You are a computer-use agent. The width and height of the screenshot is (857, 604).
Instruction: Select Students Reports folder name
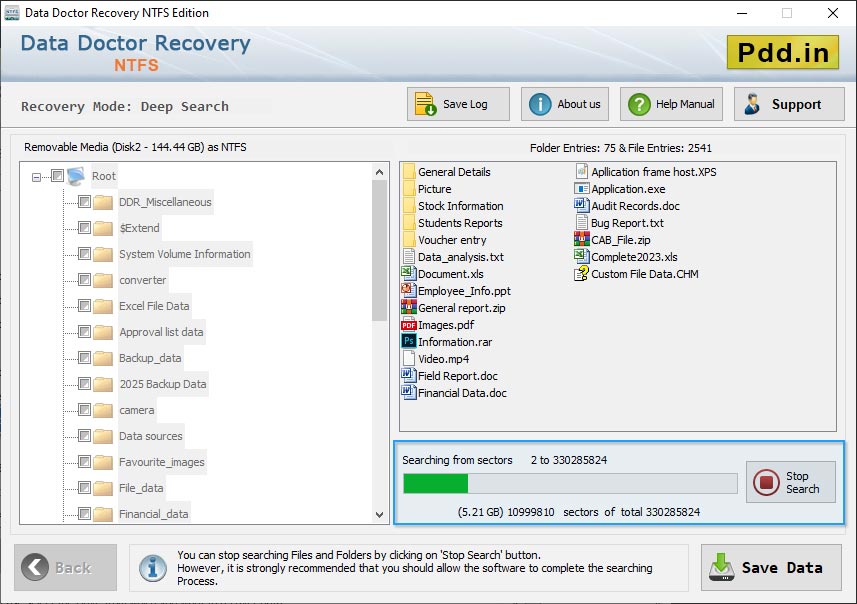460,223
